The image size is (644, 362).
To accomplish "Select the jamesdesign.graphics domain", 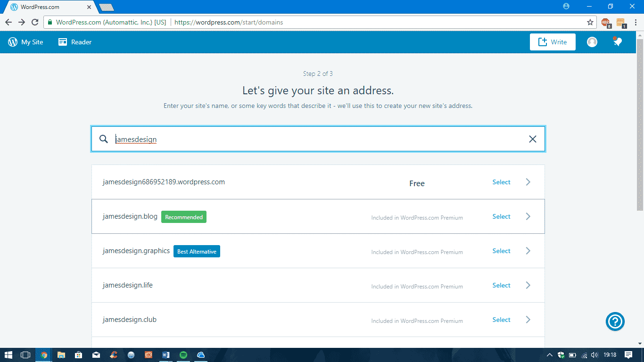I will [x=501, y=251].
